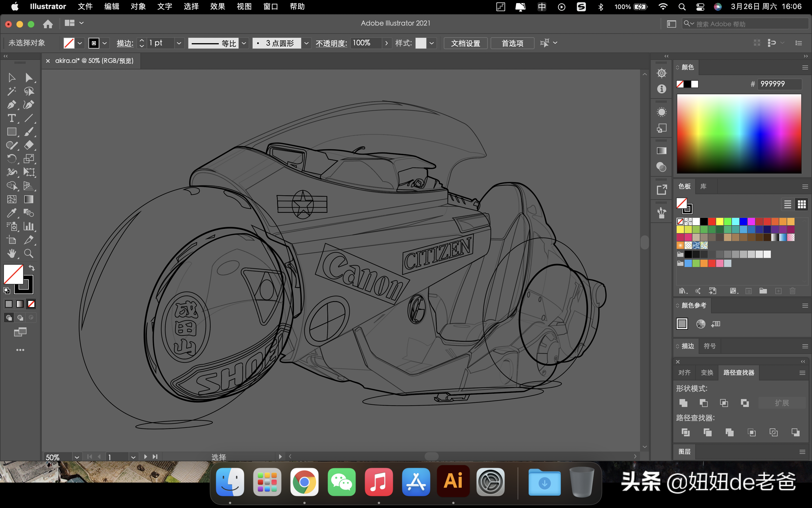Select the Rectangle tool
The image size is (812, 508).
coord(12,131)
